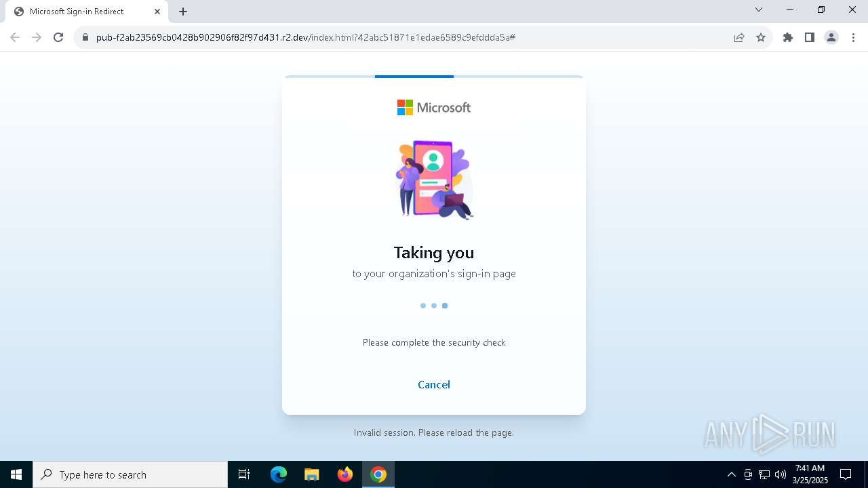Launch Microsoft Edge from taskbar
Image resolution: width=868 pixels, height=488 pixels.
pyautogui.click(x=279, y=474)
